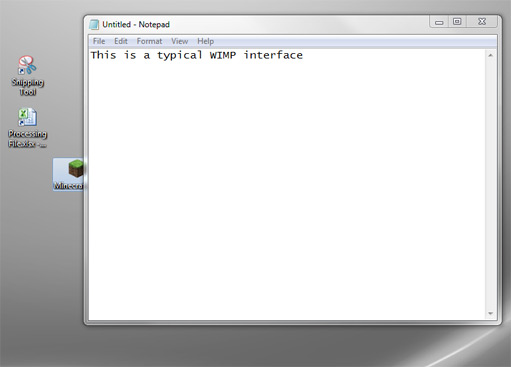Click the Notepad icon in title bar
Screen dimensions: 511x367
coord(94,25)
